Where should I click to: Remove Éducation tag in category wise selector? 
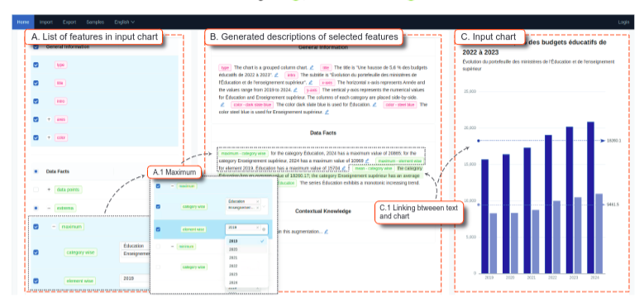[258, 201]
